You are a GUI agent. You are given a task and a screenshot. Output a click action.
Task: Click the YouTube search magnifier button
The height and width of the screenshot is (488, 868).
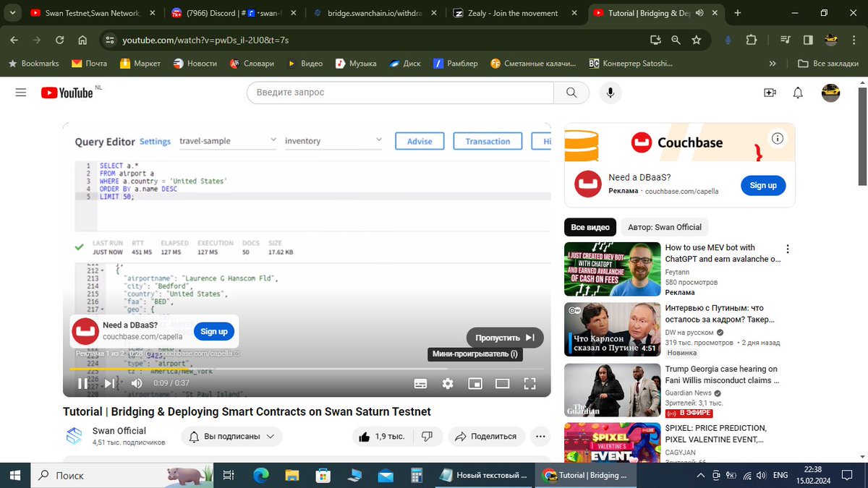pos(571,93)
